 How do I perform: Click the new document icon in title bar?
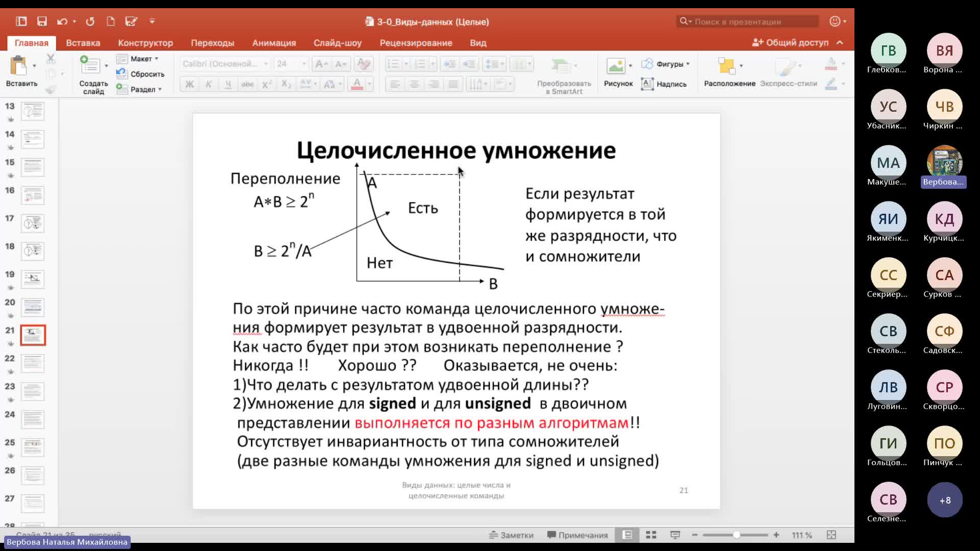110,21
